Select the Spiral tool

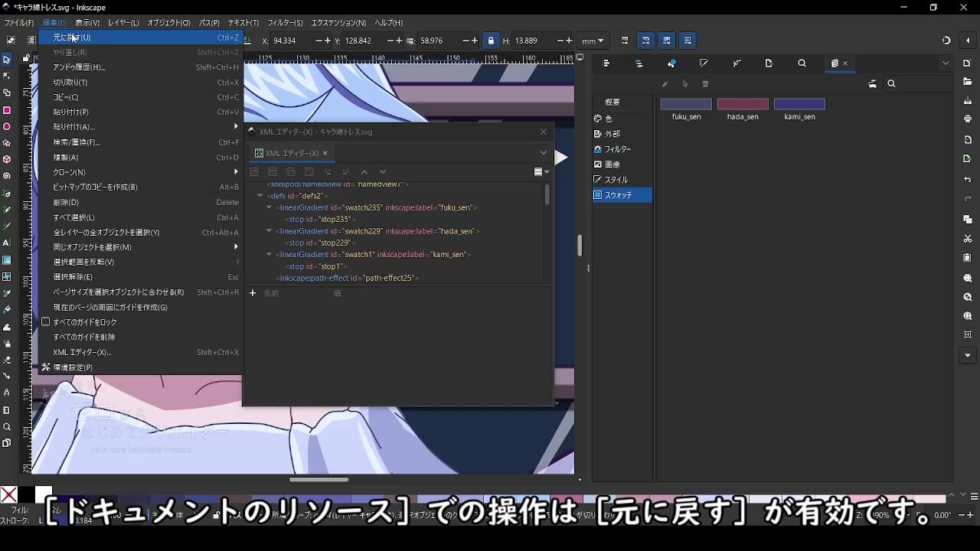(x=7, y=176)
